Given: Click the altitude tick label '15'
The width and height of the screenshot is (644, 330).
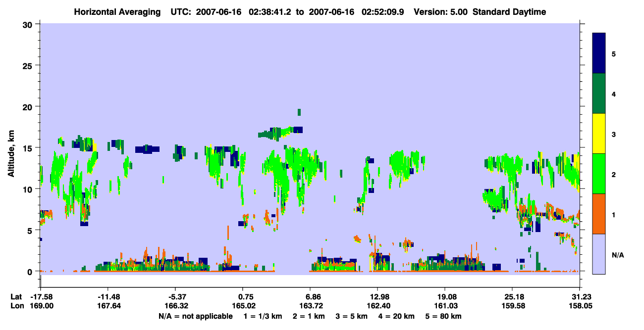Looking at the screenshot, I should (x=29, y=148).
